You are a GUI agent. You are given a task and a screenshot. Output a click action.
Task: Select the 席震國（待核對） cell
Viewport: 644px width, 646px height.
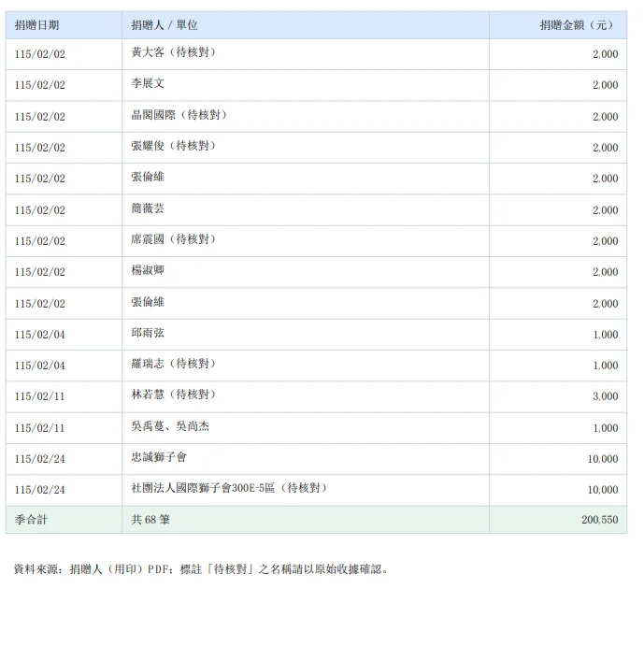tap(306, 241)
